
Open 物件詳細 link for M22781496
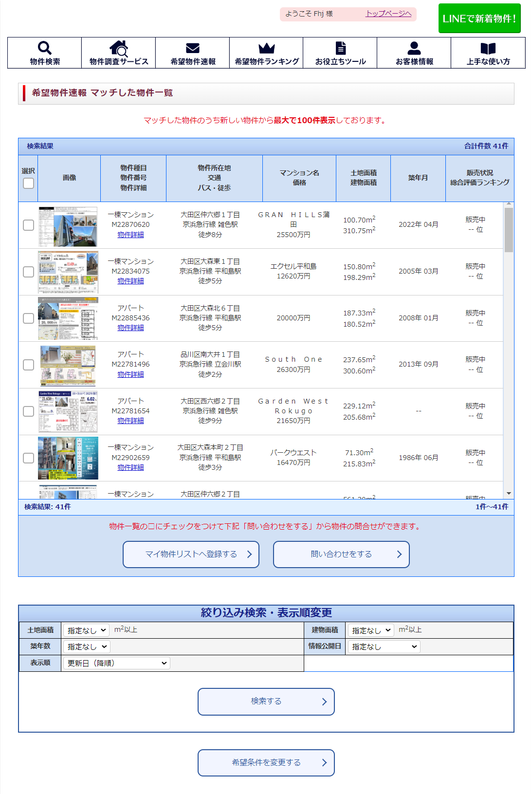pyautogui.click(x=130, y=374)
